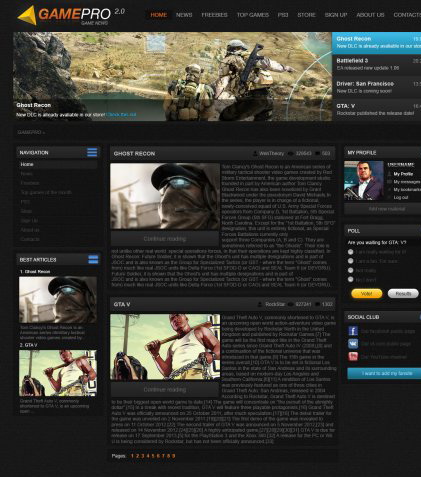This screenshot has width=421, height=477.
Task: Open GTA V thumbnail in Best Articles
Action: 58,373
